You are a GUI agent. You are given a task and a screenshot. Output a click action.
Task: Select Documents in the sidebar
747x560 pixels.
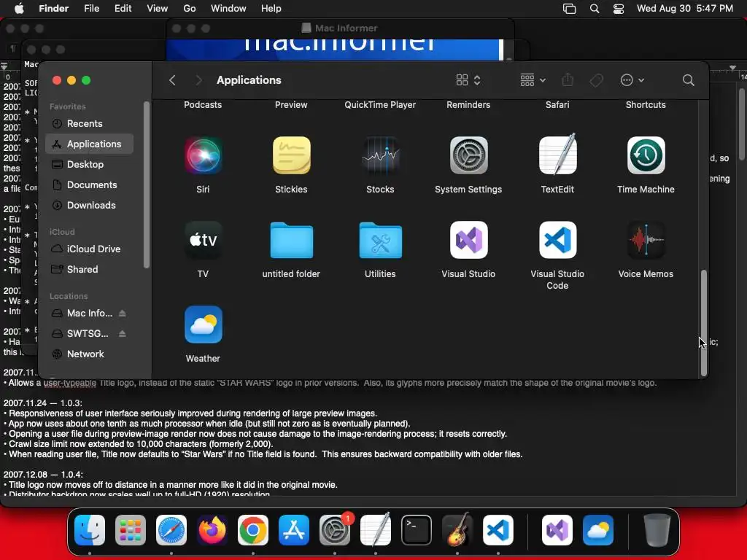[x=90, y=184]
